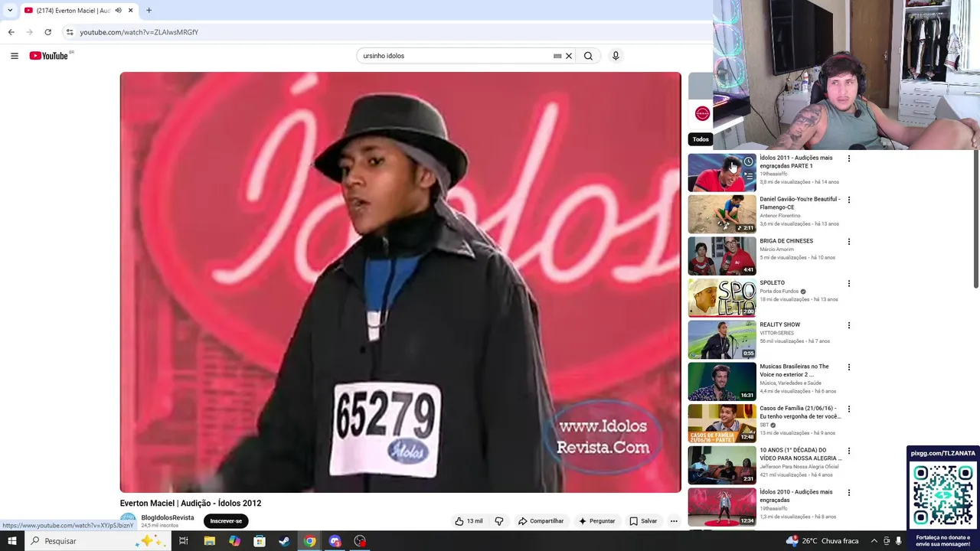Start voice search with microphone icon
The image size is (980, 551).
615,56
